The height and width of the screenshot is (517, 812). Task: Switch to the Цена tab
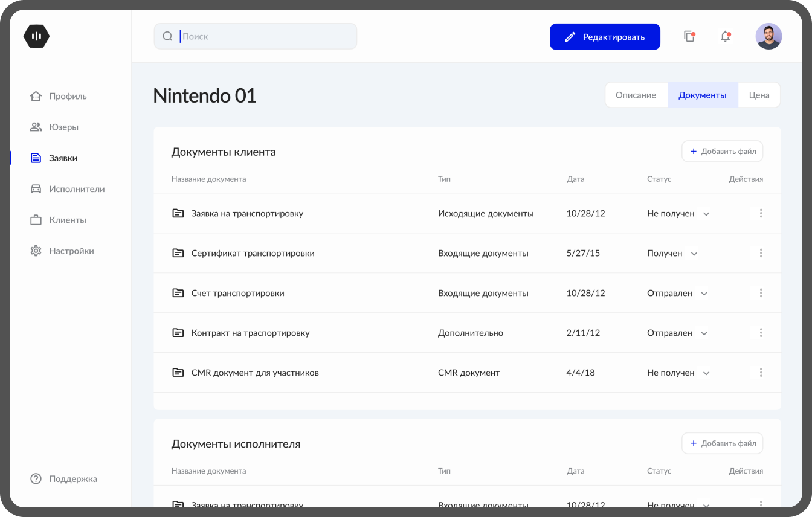759,95
